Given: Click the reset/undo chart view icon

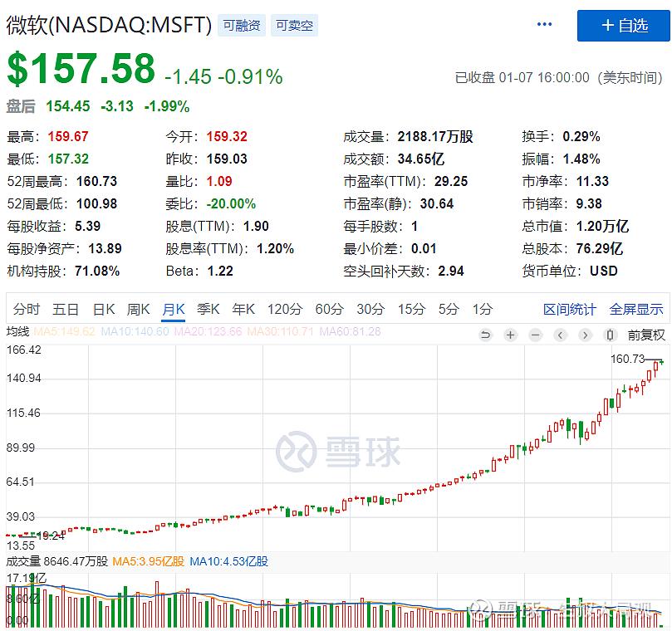Looking at the screenshot, I should coord(486,335).
